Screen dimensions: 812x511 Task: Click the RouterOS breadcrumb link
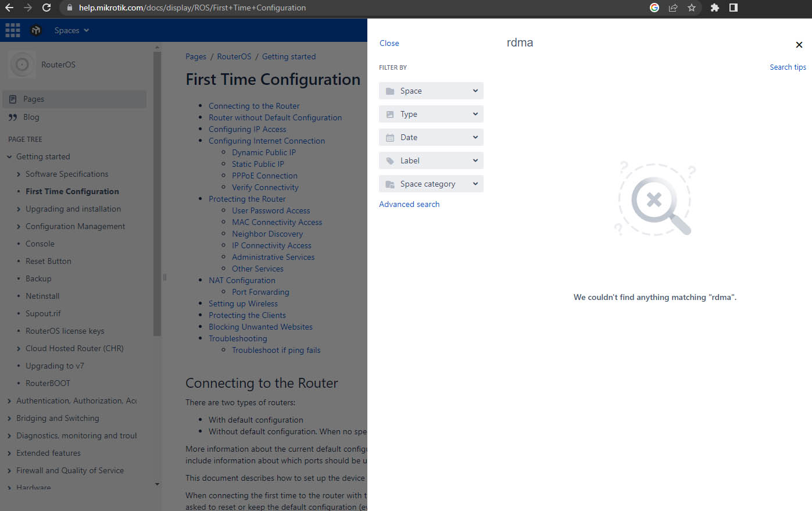coord(234,56)
